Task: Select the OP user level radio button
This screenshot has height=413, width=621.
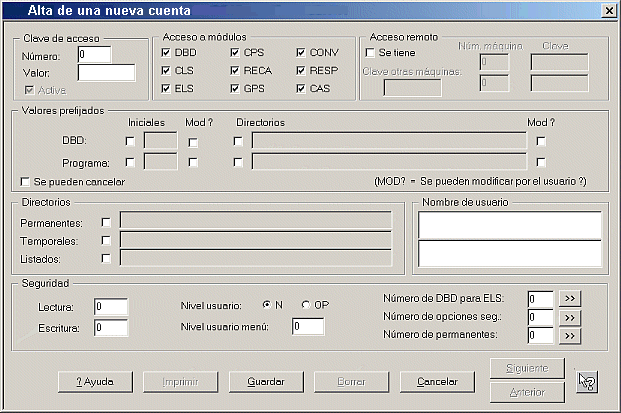Action: click(x=306, y=304)
